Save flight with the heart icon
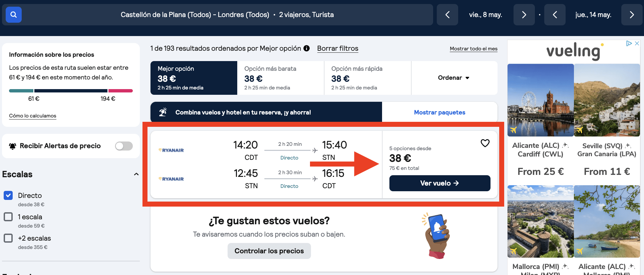The width and height of the screenshot is (644, 275). point(485,143)
